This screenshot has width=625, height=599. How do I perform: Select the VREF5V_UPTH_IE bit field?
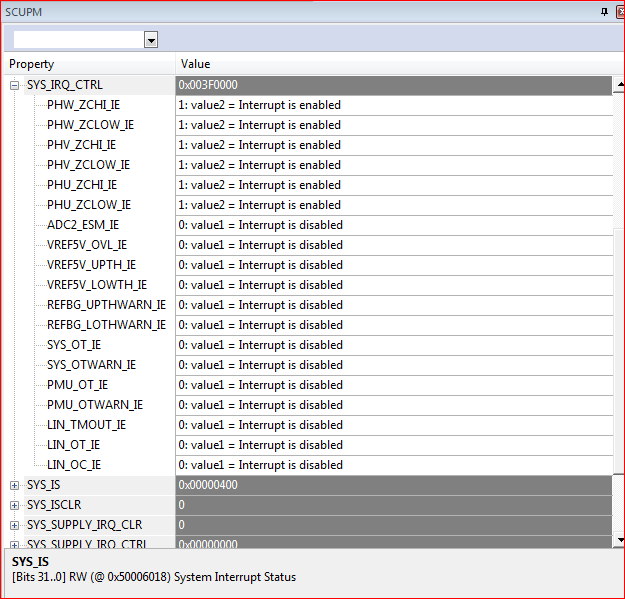coord(91,265)
